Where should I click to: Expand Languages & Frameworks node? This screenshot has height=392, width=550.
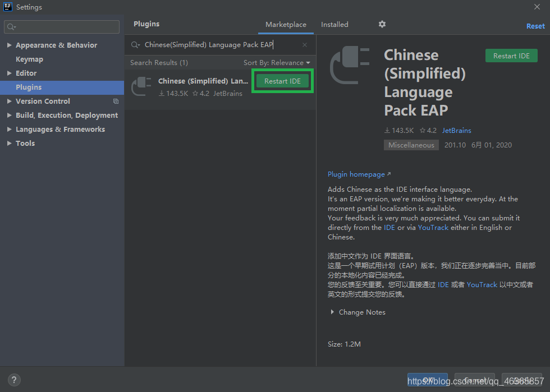coord(9,130)
